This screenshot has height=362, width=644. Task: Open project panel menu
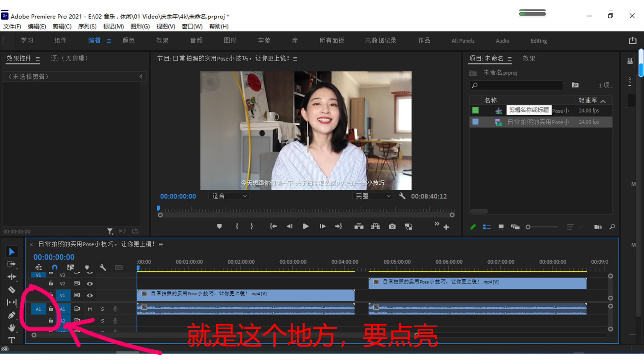[x=509, y=59]
